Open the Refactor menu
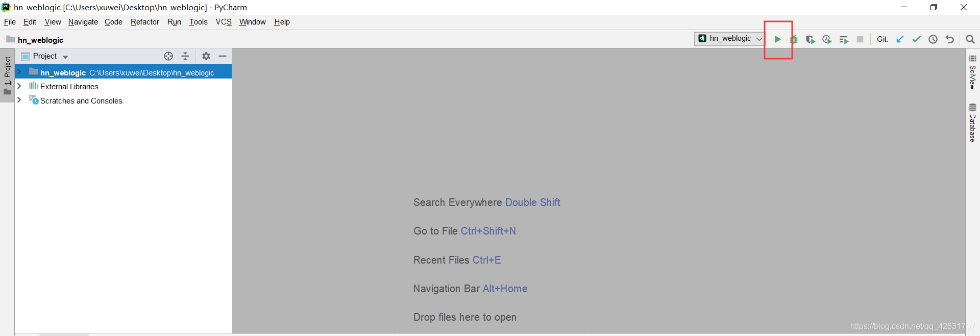This screenshot has width=980, height=336. tap(145, 22)
